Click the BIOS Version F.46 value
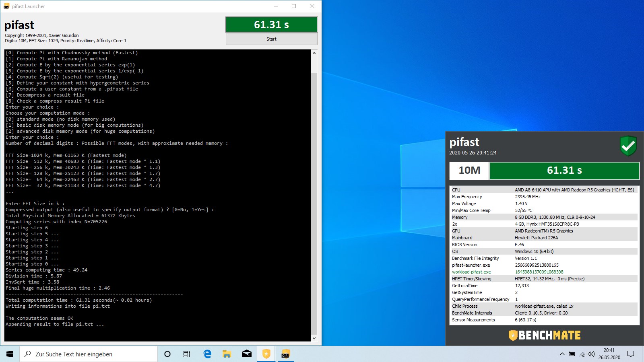The image size is (644, 362). [x=519, y=245]
